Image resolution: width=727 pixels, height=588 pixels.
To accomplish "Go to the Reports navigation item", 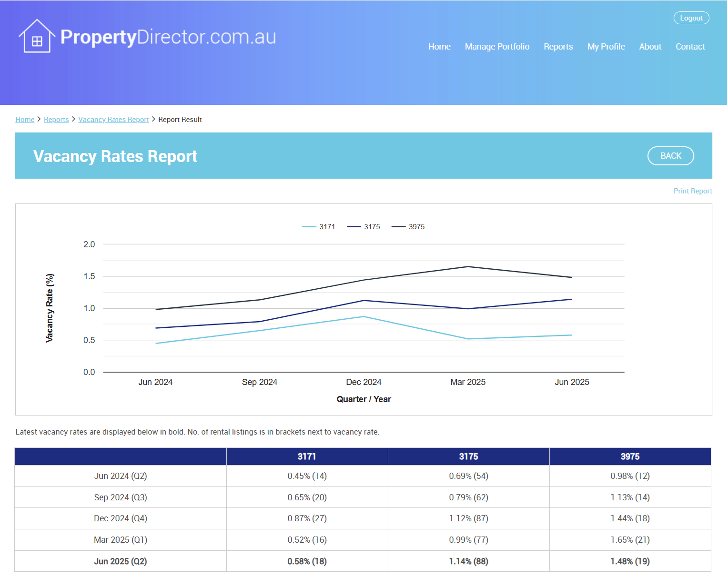I will (558, 47).
